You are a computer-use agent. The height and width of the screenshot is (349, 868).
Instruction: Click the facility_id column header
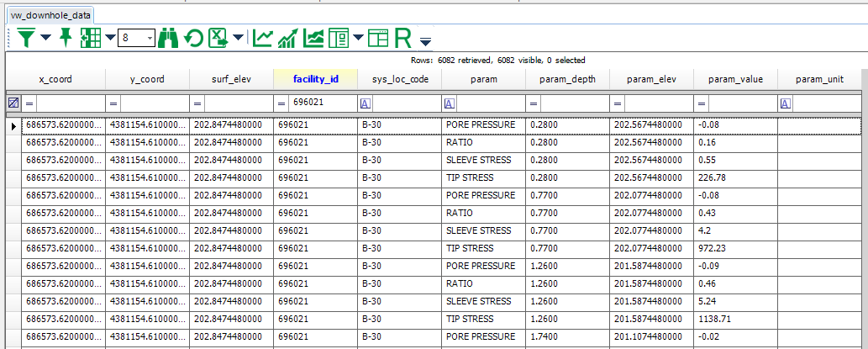315,79
